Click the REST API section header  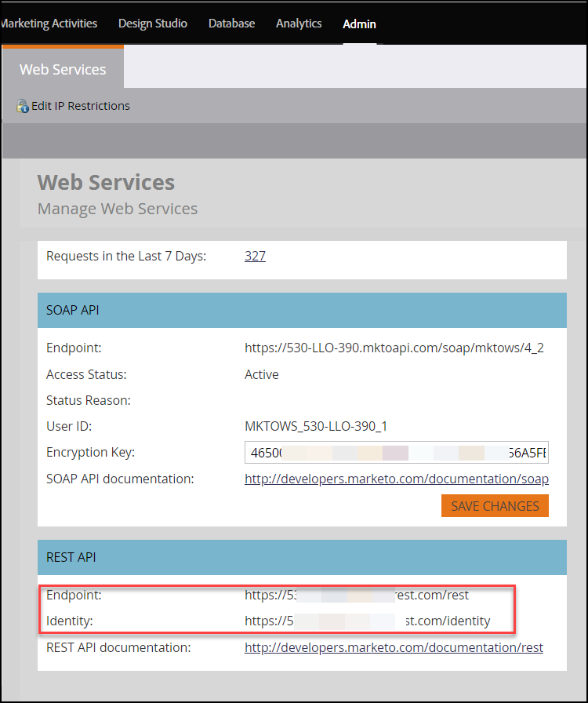[302, 558]
